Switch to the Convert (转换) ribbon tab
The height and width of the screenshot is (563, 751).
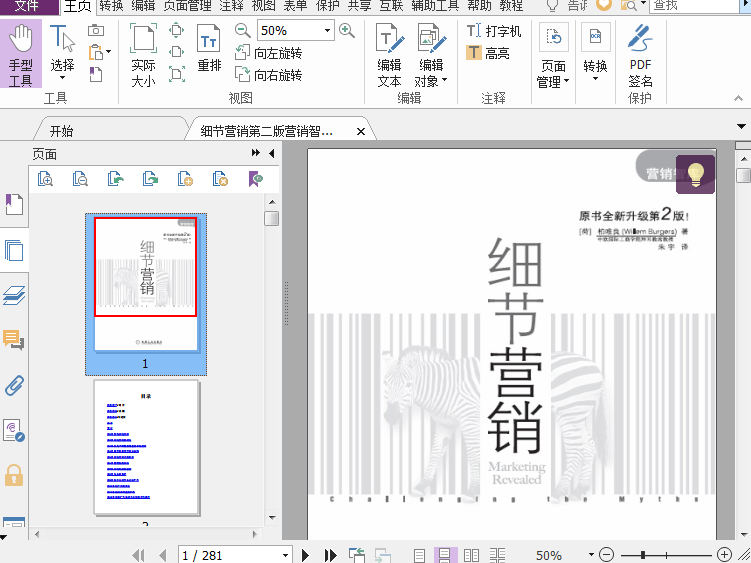point(112,6)
